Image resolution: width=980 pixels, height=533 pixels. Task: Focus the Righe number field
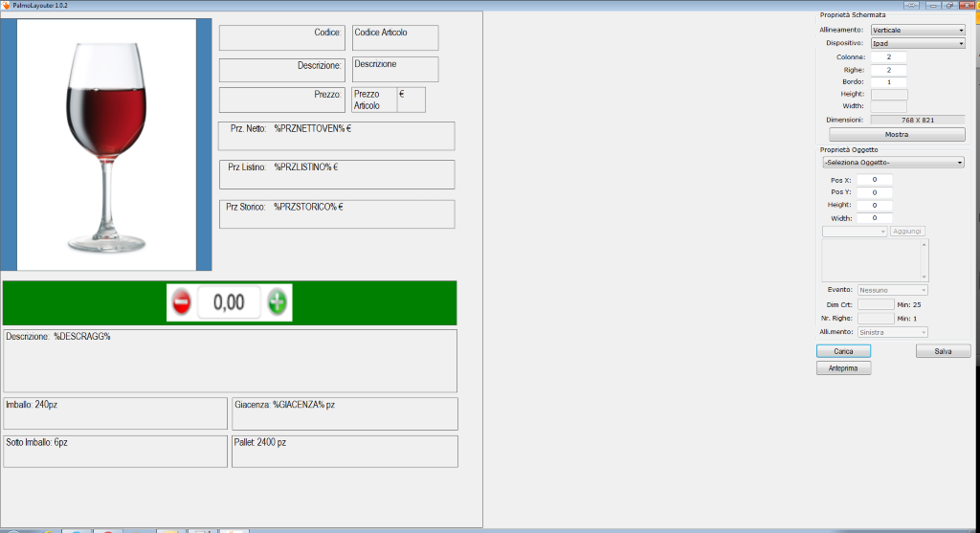pyautogui.click(x=888, y=70)
